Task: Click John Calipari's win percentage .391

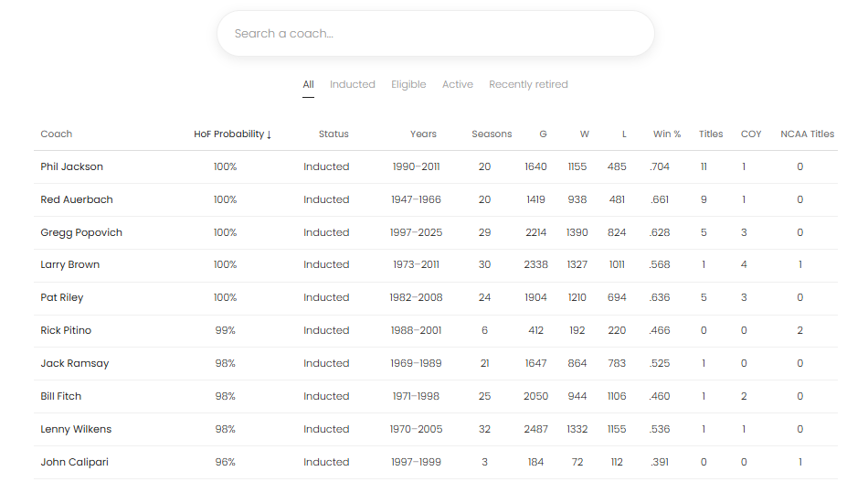Action: pyautogui.click(x=660, y=462)
